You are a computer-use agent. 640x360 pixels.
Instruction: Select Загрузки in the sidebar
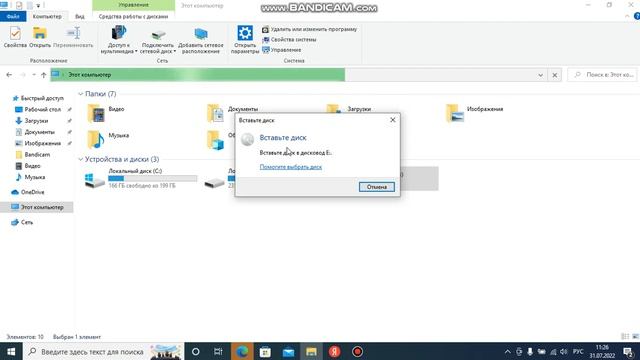(x=32, y=121)
